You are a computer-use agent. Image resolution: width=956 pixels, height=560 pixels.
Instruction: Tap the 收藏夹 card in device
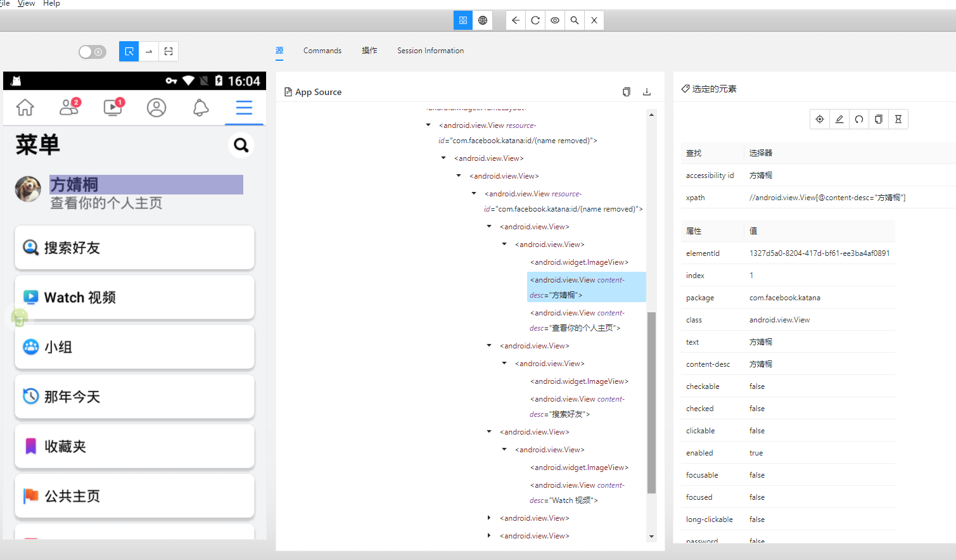[x=134, y=447]
